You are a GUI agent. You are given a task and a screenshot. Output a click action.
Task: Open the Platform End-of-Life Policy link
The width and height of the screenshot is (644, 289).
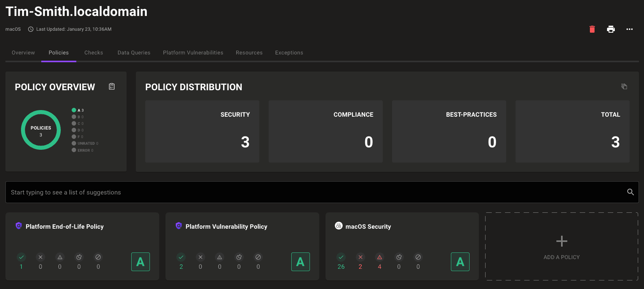click(65, 226)
